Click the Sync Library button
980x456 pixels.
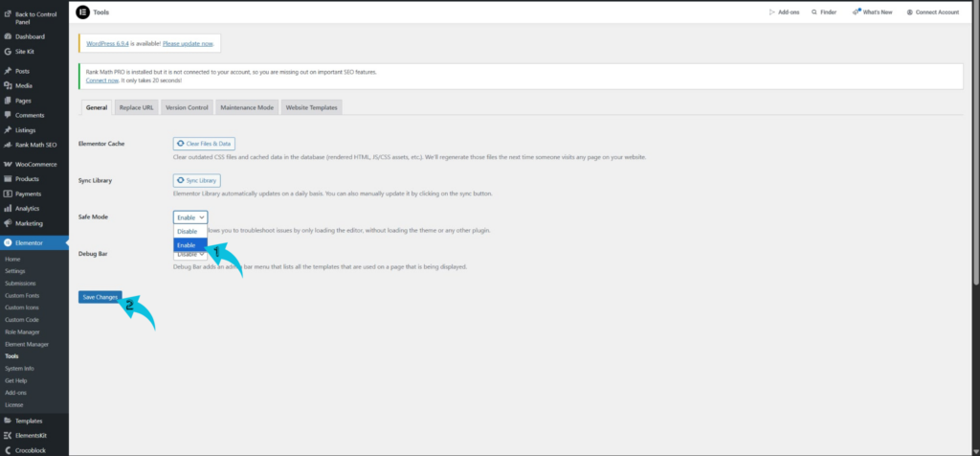(197, 181)
